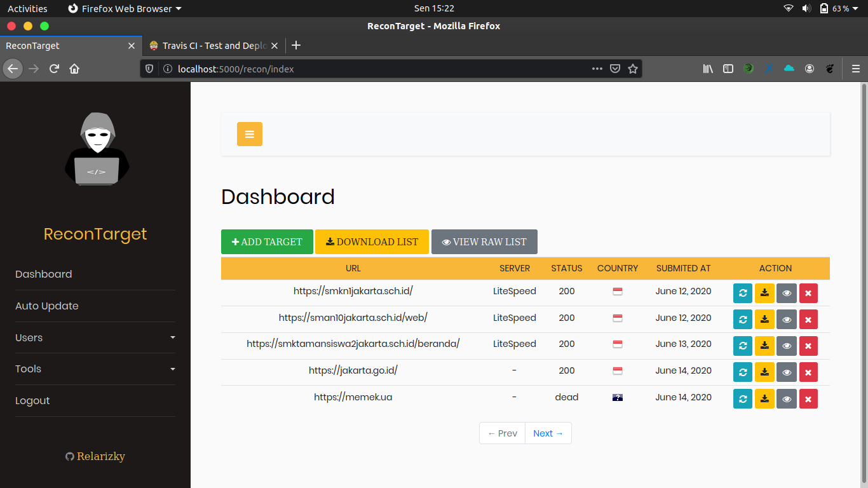Switch to the Travis CI tab
This screenshot has width=868, height=488.
(x=213, y=46)
